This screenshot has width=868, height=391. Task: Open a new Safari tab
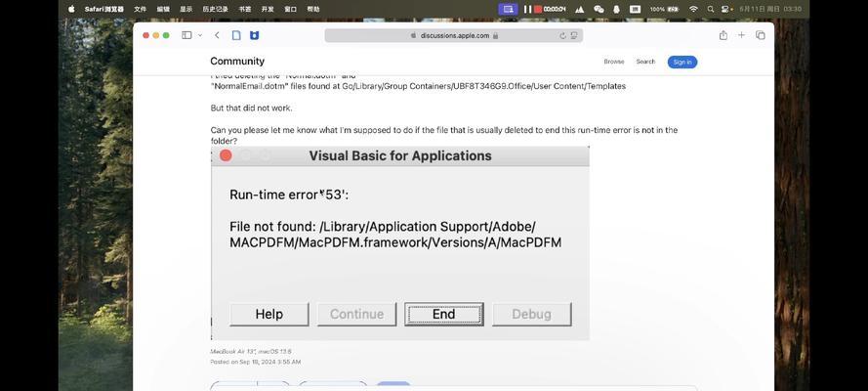(x=741, y=35)
